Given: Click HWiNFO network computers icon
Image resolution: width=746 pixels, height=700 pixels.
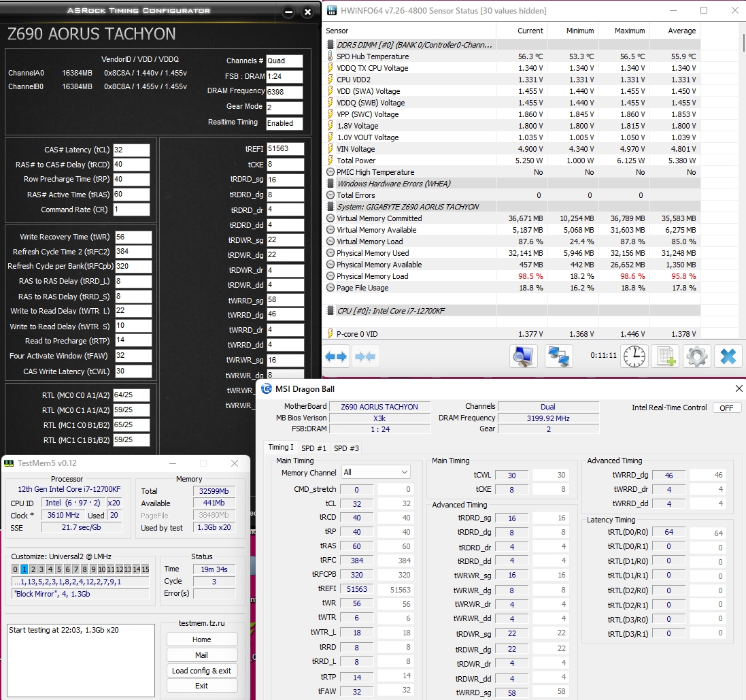Looking at the screenshot, I should (x=558, y=356).
